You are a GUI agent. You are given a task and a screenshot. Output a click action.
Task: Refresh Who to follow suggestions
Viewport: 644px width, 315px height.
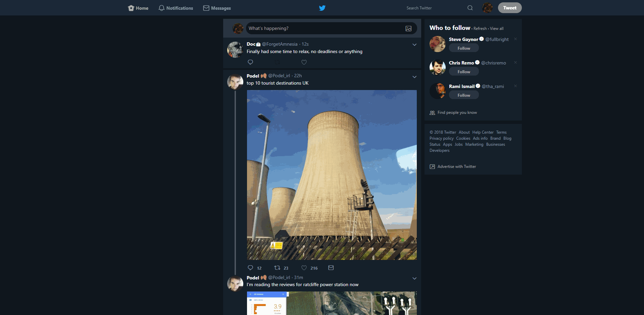pos(480,29)
